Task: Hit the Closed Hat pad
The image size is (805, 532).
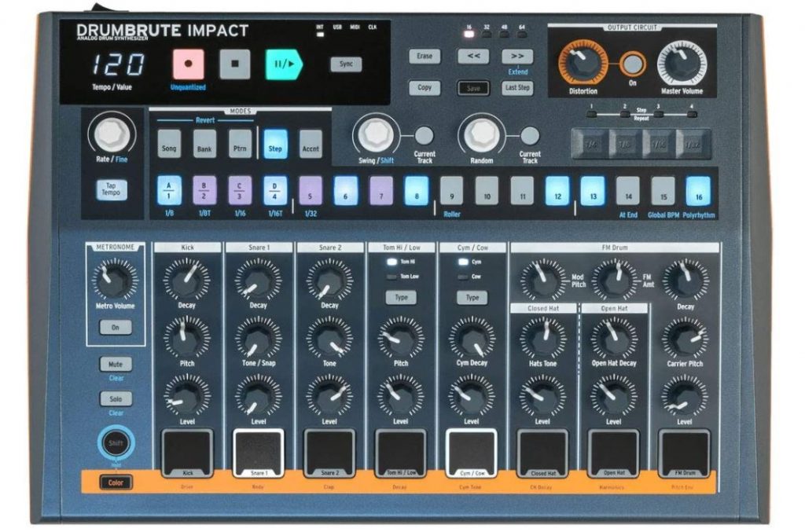Action: point(542,454)
